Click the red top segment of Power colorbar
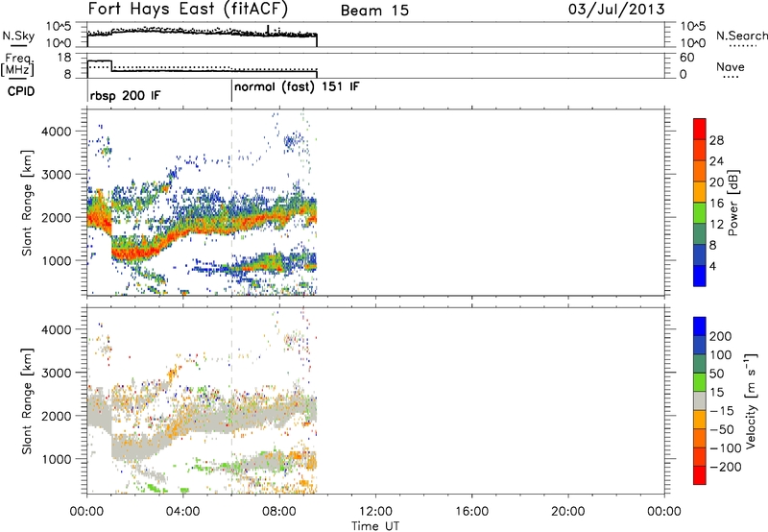 [700, 130]
